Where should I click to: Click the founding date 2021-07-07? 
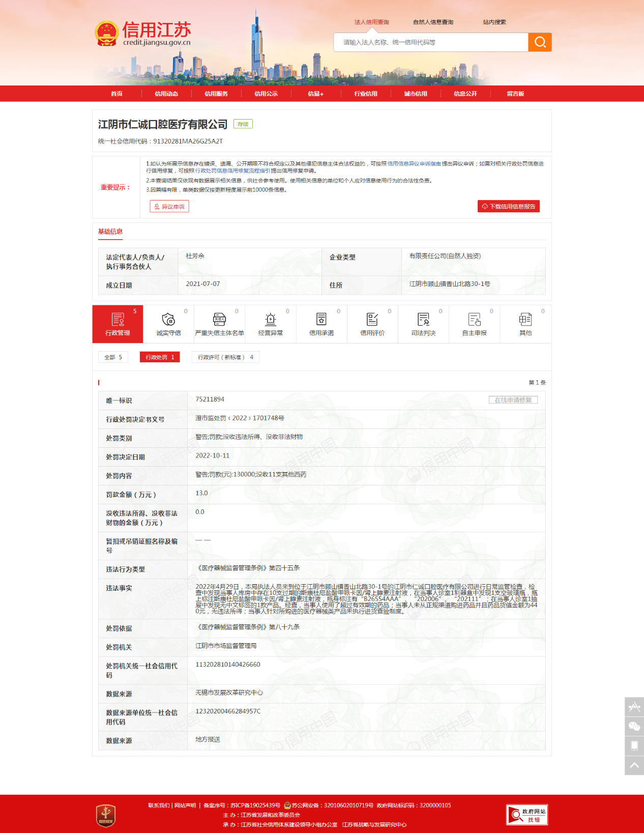203,284
